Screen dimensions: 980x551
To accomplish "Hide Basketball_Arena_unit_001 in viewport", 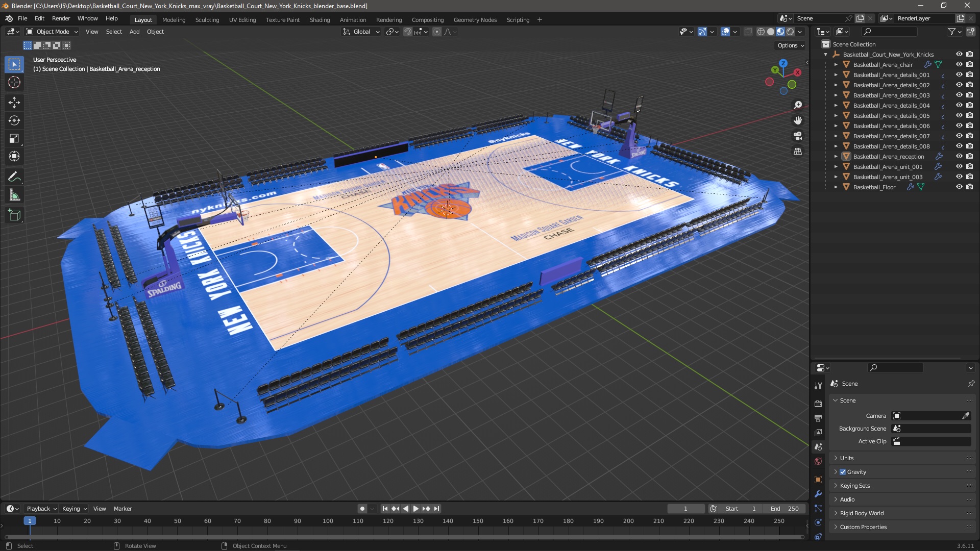I will pos(959,167).
